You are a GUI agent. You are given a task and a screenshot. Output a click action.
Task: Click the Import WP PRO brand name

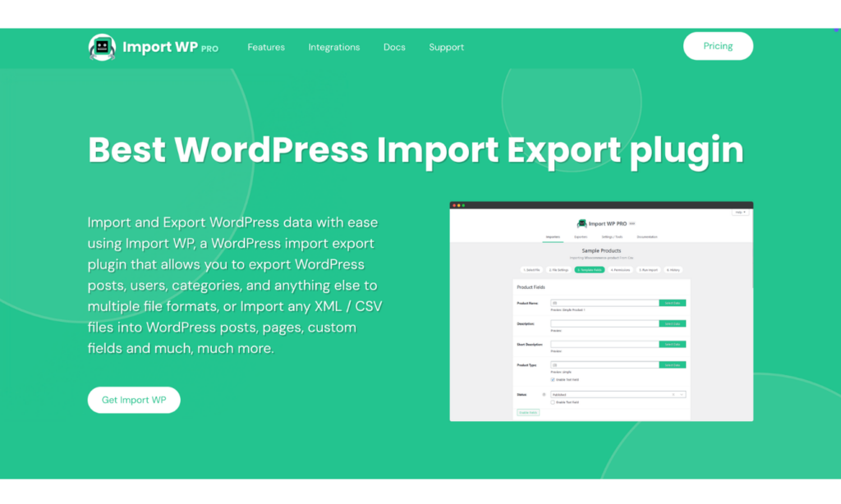pyautogui.click(x=170, y=47)
